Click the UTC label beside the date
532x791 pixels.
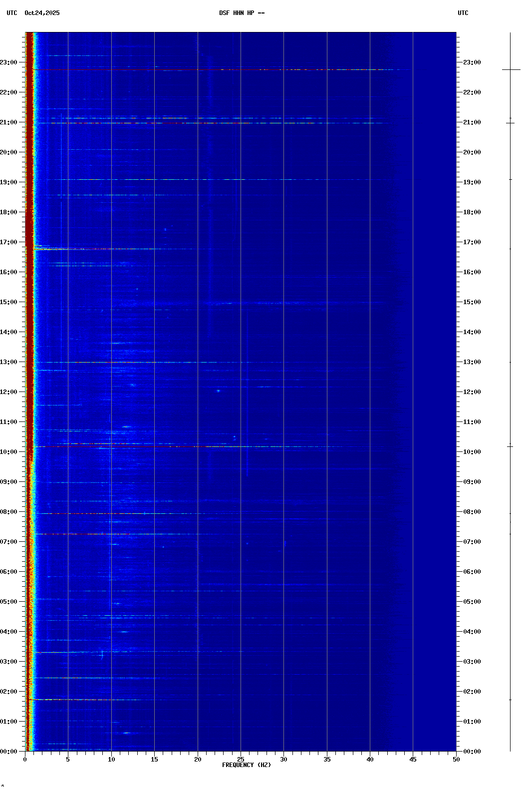(12, 13)
